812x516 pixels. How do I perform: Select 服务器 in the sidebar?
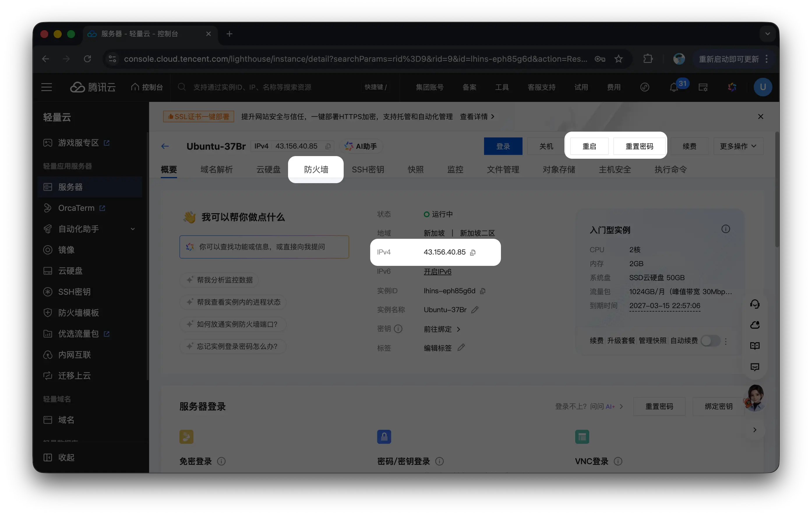pyautogui.click(x=90, y=187)
